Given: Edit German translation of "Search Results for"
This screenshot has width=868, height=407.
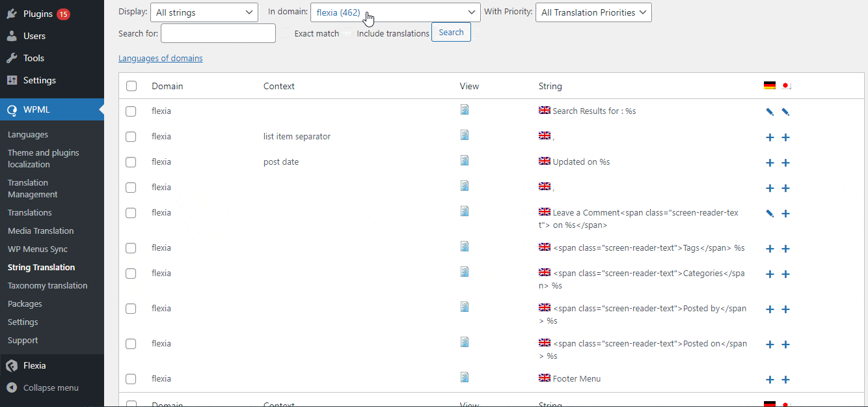Looking at the screenshot, I should coord(770,112).
